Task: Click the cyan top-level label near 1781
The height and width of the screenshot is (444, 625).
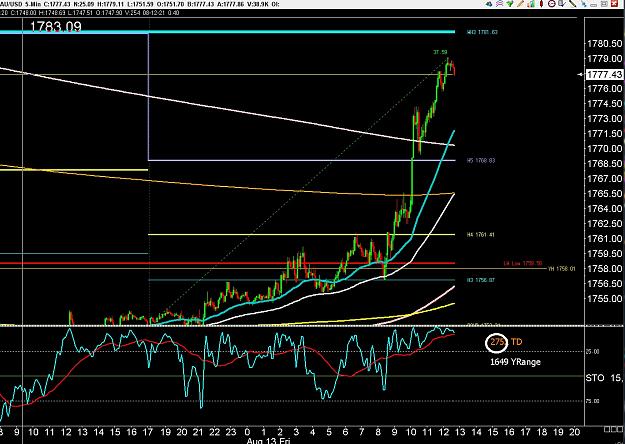Action: (482, 32)
